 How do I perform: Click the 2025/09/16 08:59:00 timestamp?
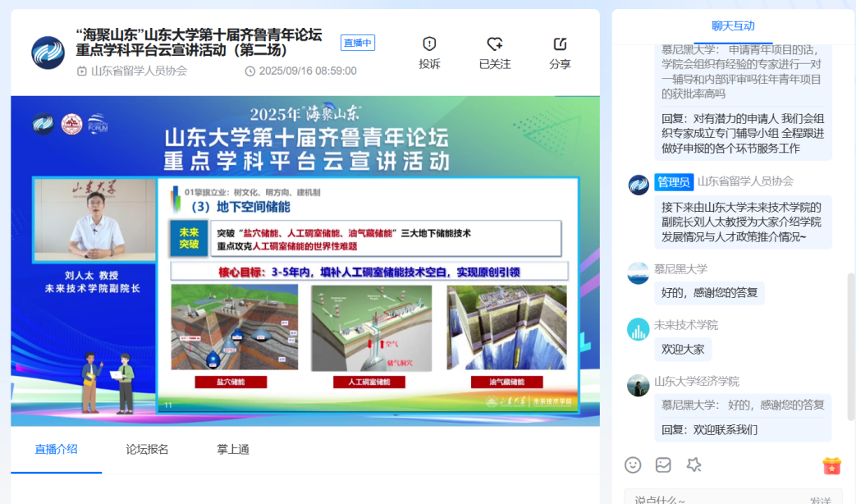(x=307, y=71)
